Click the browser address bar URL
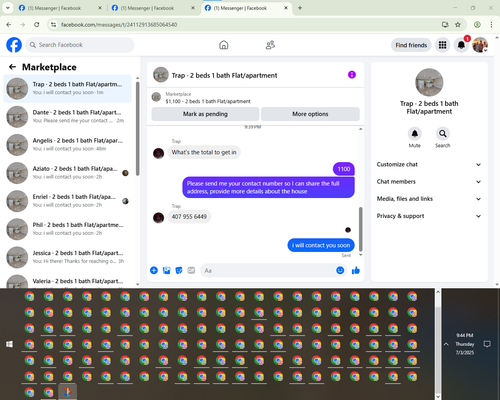This screenshot has width=500, height=400. pyautogui.click(x=119, y=25)
